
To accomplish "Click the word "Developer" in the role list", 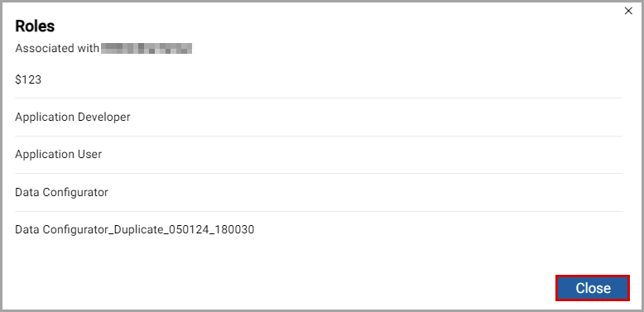I will pos(104,117).
